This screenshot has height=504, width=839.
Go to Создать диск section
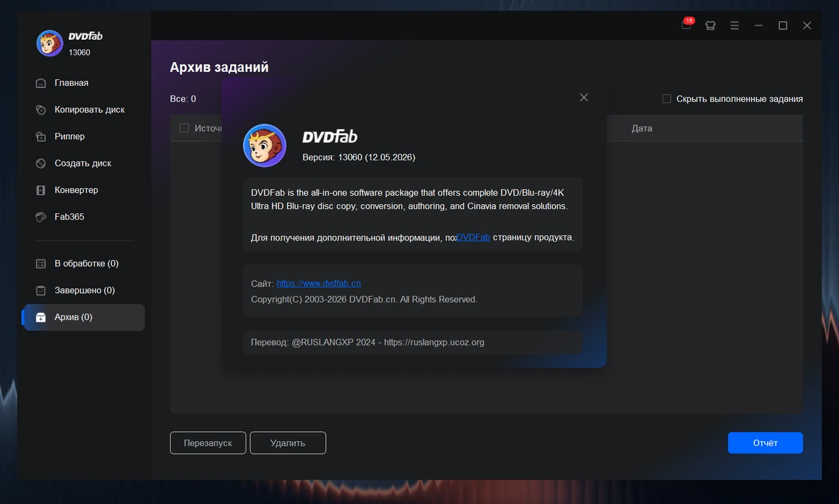point(84,163)
